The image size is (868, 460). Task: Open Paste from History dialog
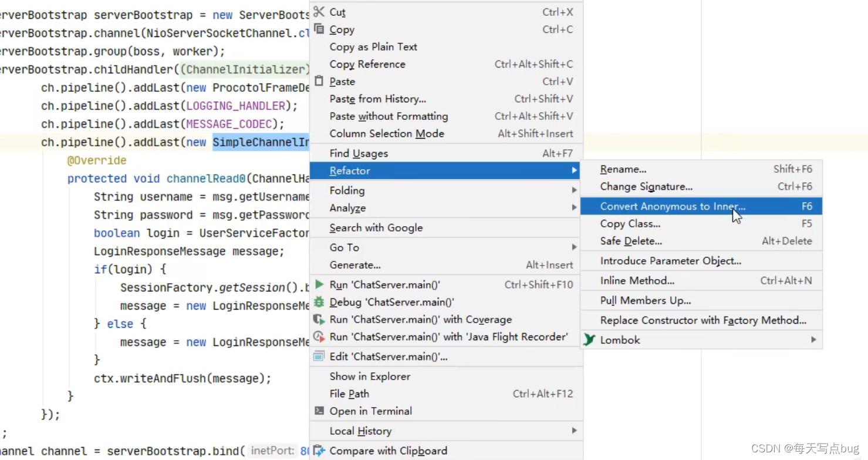446,99
